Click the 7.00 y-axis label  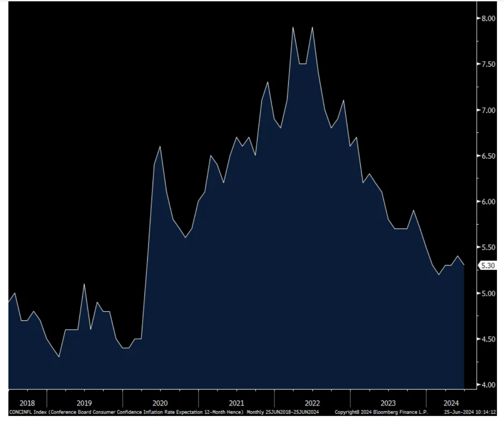[x=488, y=110]
